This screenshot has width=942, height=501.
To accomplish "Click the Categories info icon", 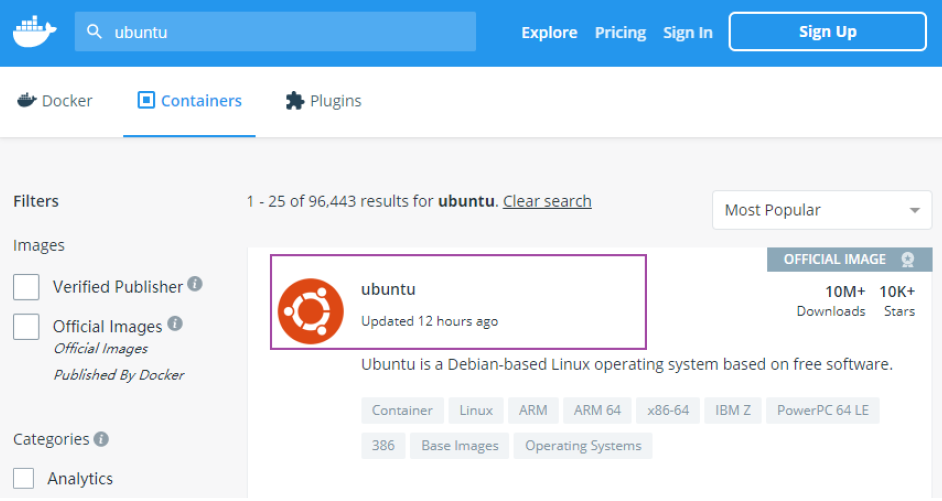I will click(101, 439).
